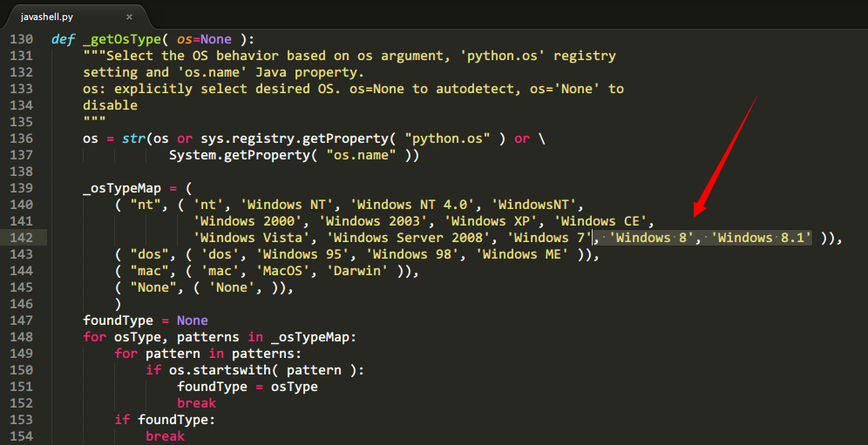Click line number 142 in the gutter
The width and height of the screenshot is (868, 445).
pyautogui.click(x=21, y=238)
